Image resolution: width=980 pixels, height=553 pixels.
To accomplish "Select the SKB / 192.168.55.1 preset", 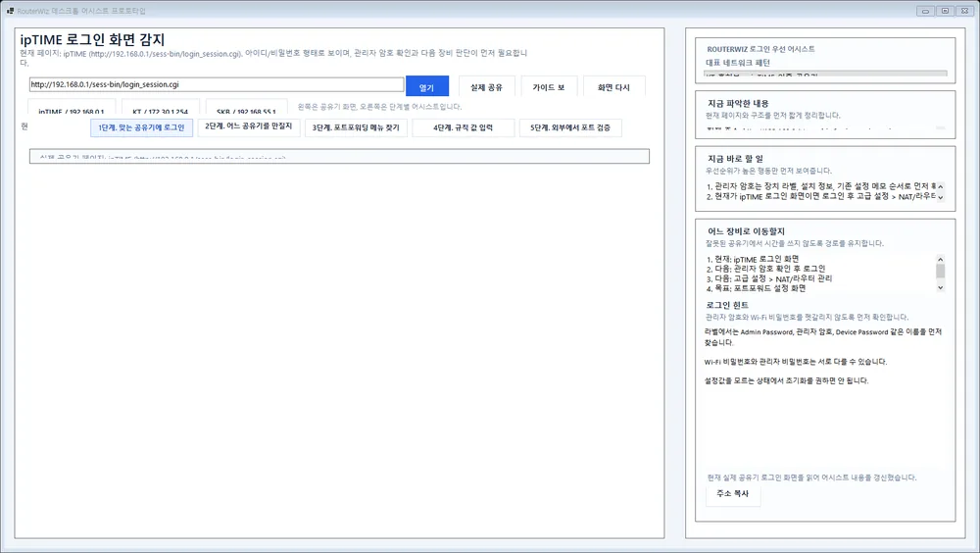I will [246, 108].
